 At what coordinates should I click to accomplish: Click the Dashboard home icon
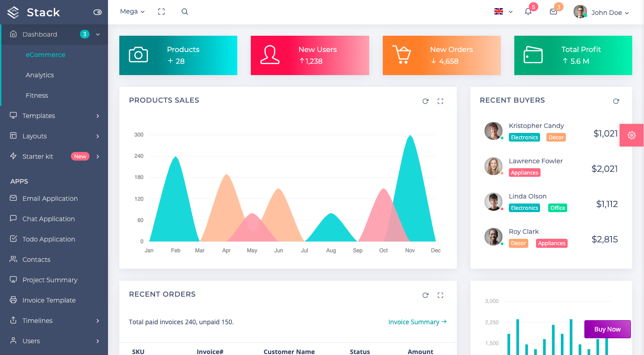click(13, 34)
